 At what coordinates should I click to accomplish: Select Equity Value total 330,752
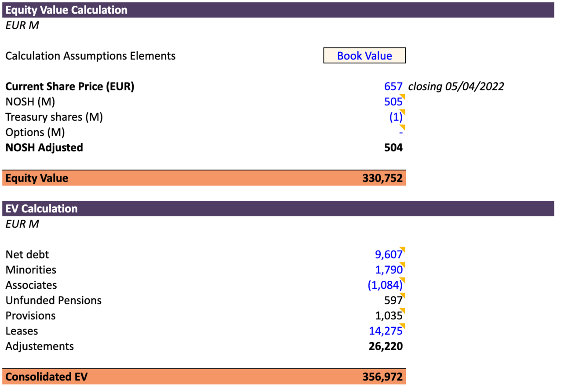pyautogui.click(x=382, y=178)
